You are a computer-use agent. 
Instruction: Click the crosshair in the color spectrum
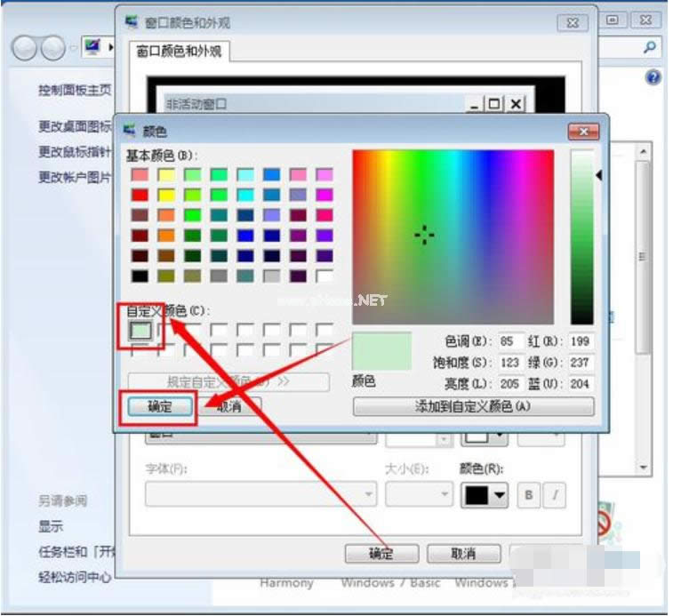click(x=425, y=235)
